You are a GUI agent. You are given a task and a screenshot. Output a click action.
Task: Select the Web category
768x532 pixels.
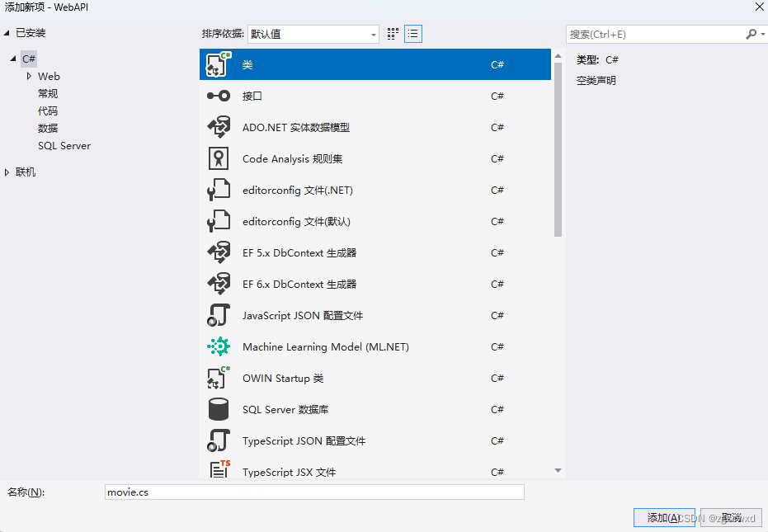click(49, 77)
